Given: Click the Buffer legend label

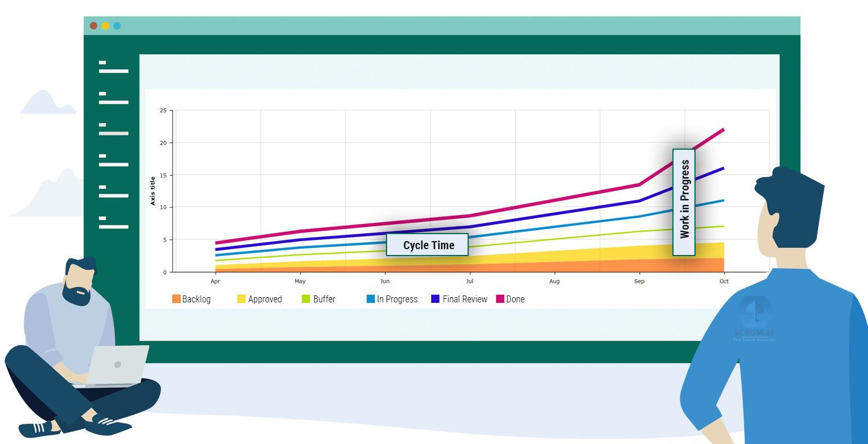Looking at the screenshot, I should tap(324, 299).
